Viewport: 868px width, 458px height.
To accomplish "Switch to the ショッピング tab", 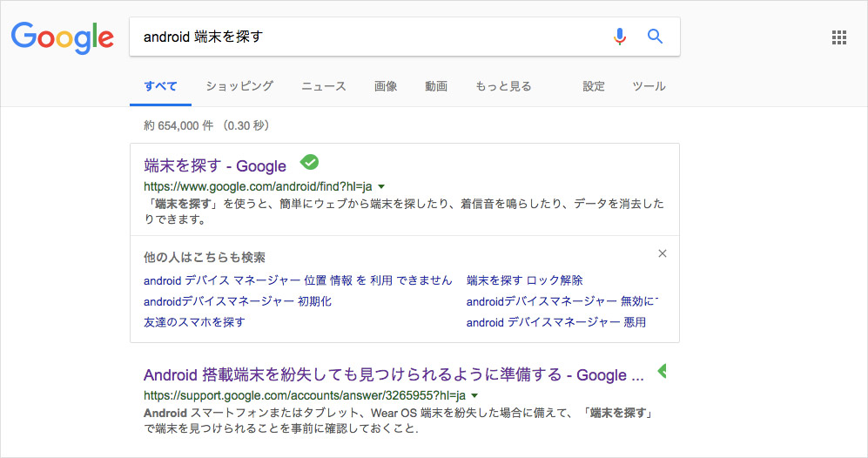I will pyautogui.click(x=239, y=86).
